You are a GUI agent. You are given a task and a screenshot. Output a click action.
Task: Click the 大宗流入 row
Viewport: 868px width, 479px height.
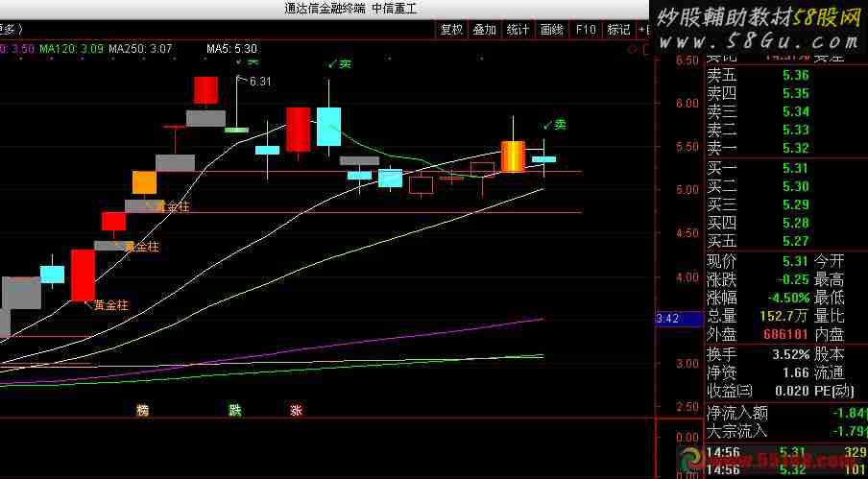point(786,431)
